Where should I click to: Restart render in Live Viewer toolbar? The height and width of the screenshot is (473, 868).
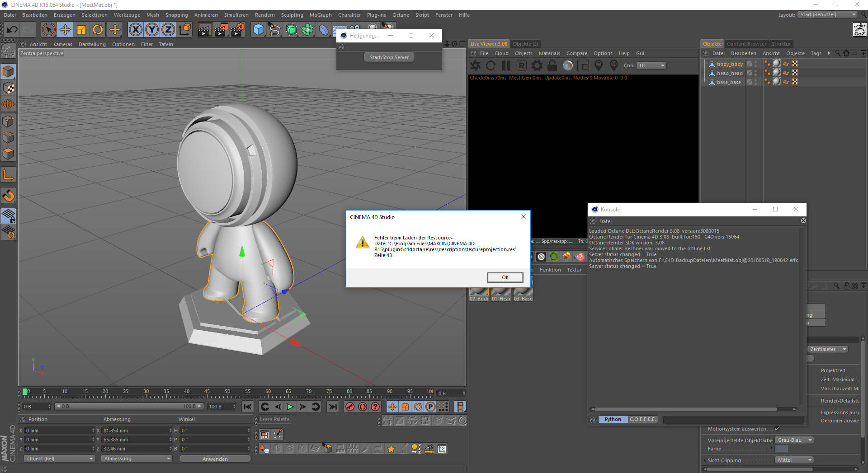491,66
